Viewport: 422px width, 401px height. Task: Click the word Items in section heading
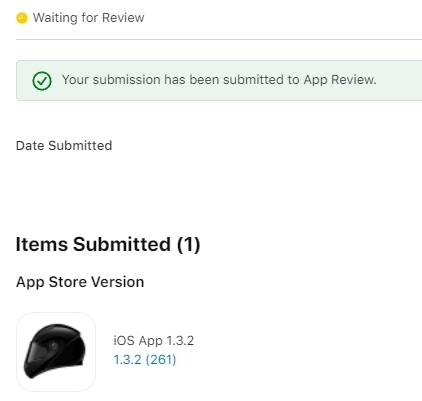(x=42, y=244)
